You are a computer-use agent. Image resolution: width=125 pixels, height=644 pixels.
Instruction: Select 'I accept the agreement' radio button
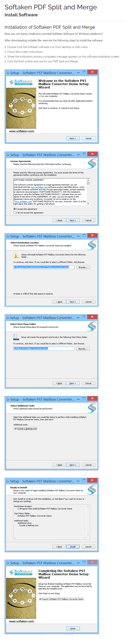[15, 209]
